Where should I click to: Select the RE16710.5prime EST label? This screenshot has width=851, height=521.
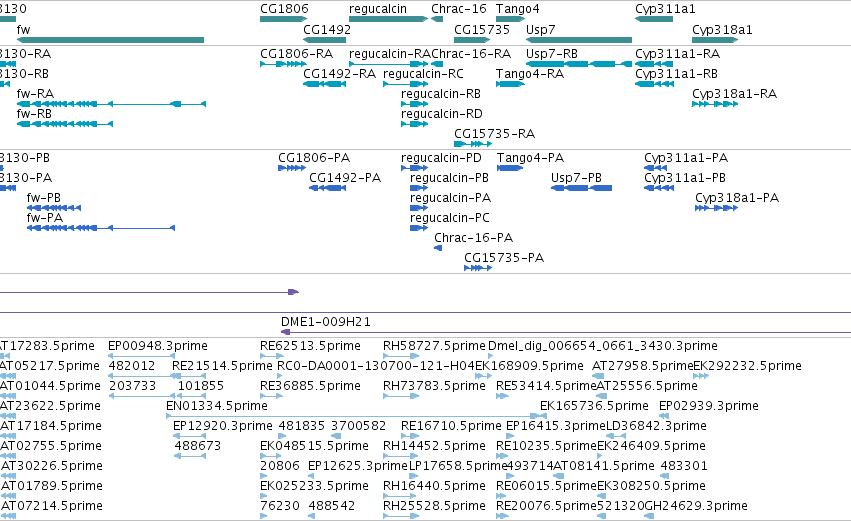click(x=451, y=426)
